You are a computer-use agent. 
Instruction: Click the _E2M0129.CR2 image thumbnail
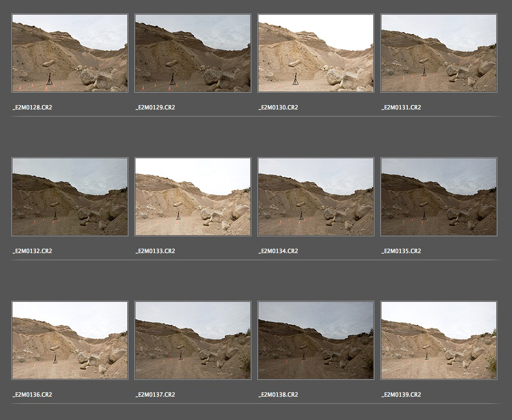pos(193,53)
